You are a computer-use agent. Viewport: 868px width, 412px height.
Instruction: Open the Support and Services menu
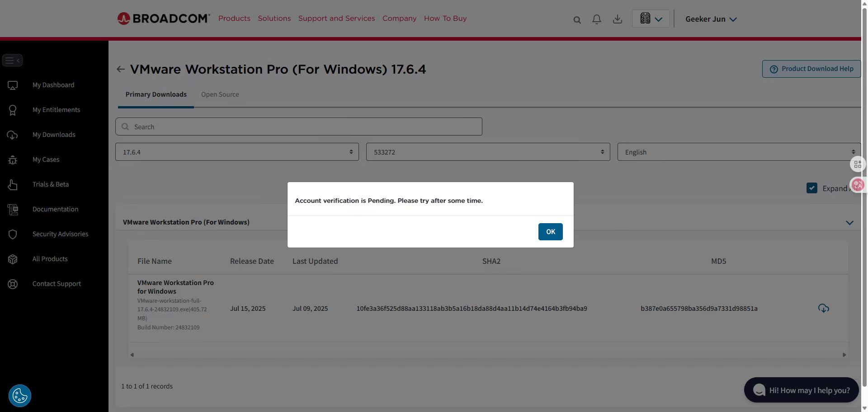coord(336,19)
